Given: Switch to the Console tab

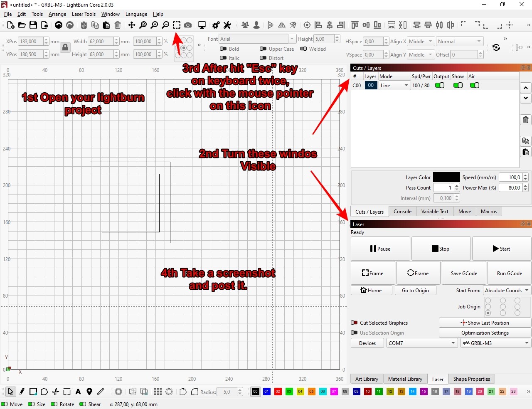Looking at the screenshot, I should (402, 212).
